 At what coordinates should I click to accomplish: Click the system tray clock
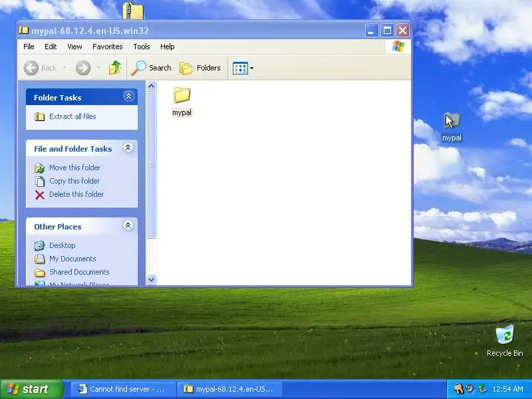pyautogui.click(x=507, y=389)
